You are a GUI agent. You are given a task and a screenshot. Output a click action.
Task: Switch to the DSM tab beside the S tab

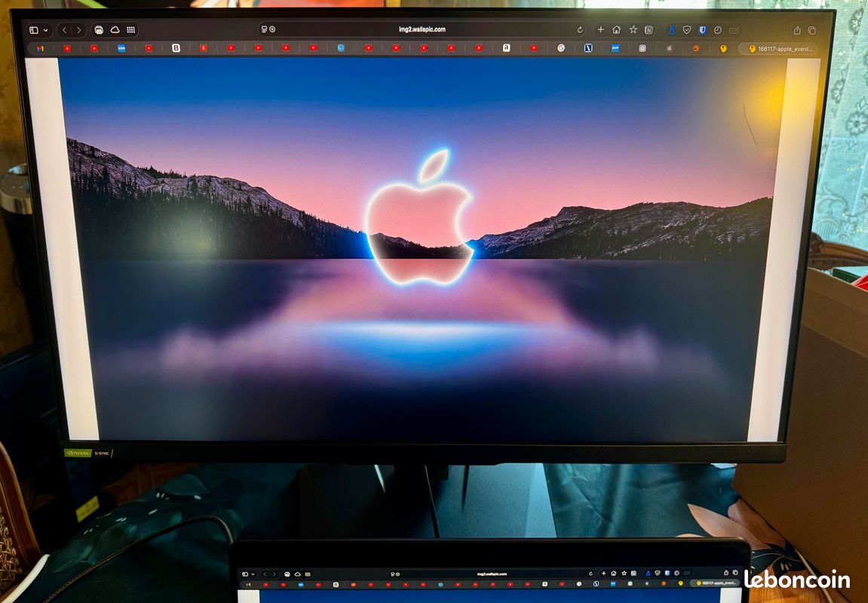[x=615, y=48]
